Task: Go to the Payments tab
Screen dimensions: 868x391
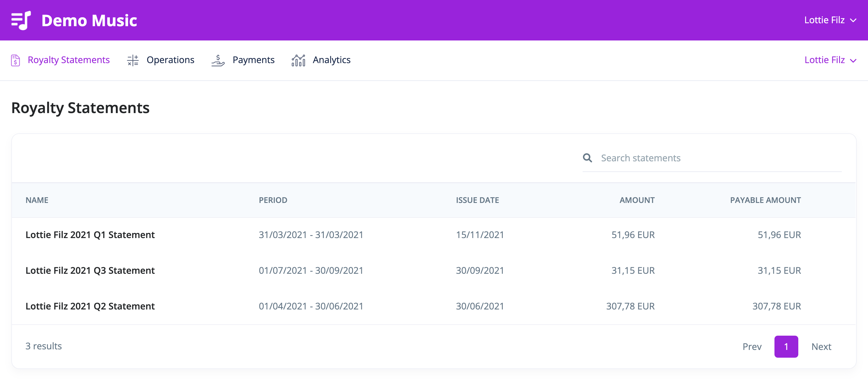Action: click(242, 60)
